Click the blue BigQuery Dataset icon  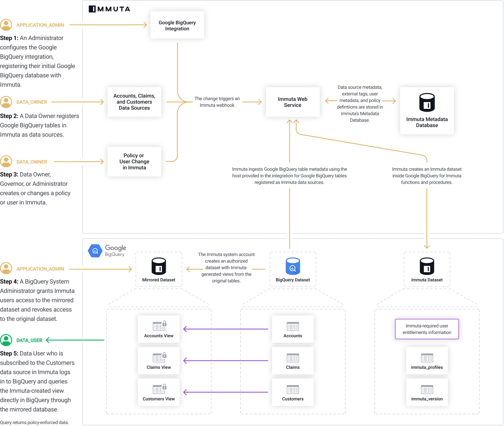tap(293, 266)
